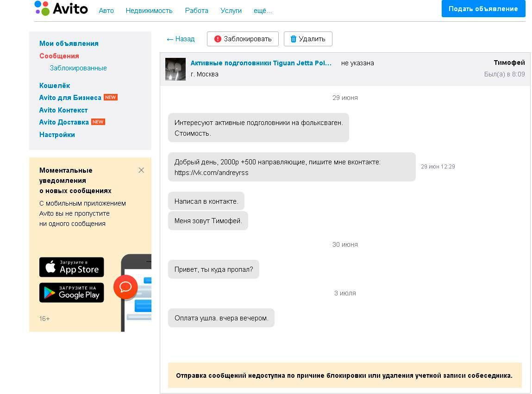Open the Недвижимость category

149,11
